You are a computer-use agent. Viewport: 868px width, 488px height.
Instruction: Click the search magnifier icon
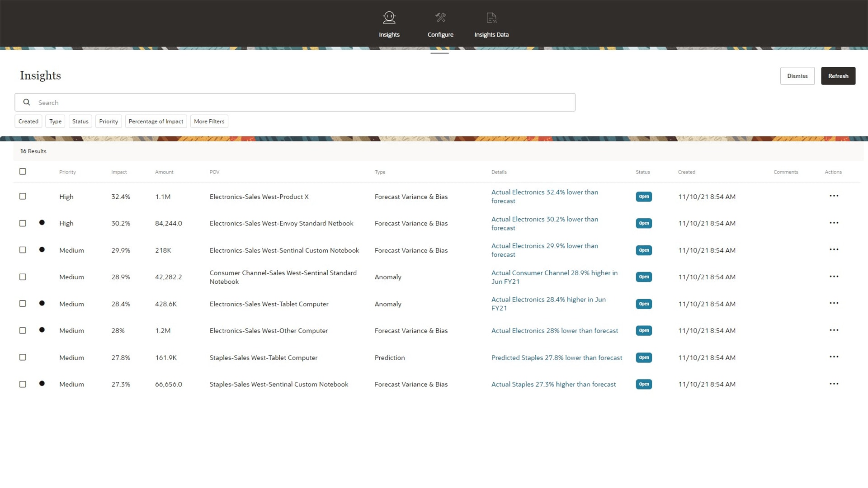[x=27, y=102]
